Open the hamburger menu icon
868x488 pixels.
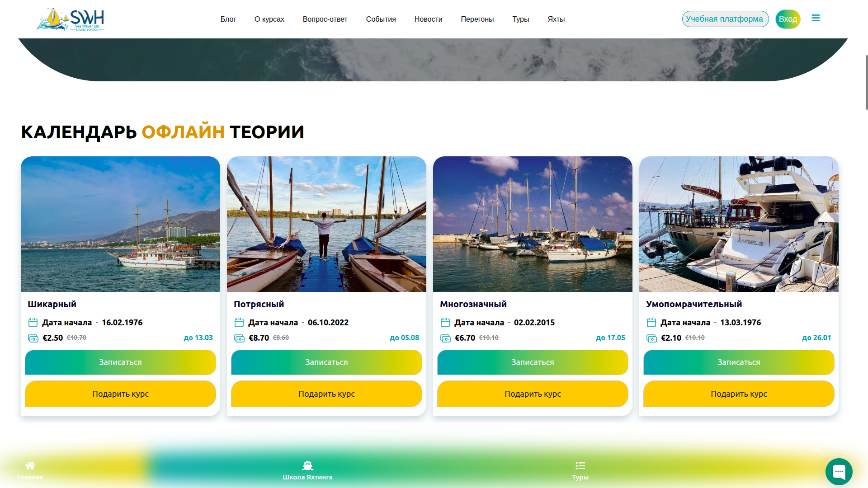coord(816,18)
